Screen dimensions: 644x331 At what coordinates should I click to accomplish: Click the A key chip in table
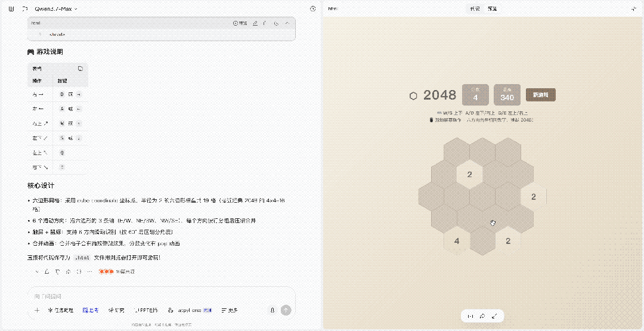[62, 109]
